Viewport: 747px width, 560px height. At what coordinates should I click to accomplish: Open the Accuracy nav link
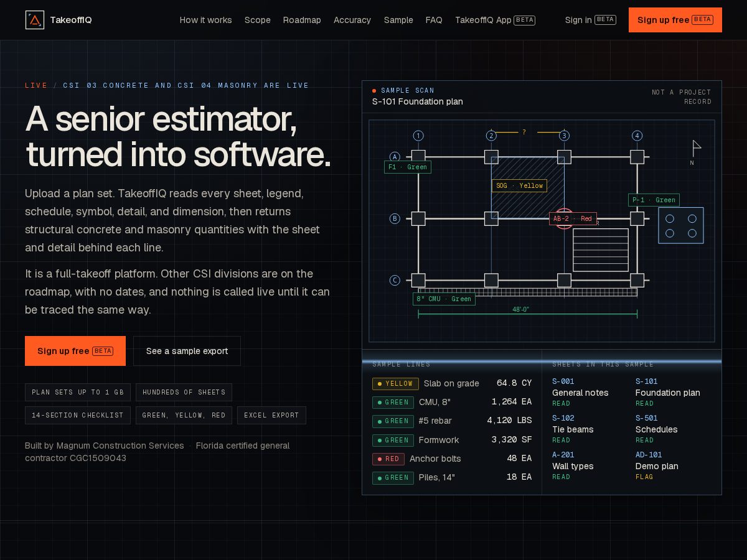(352, 20)
